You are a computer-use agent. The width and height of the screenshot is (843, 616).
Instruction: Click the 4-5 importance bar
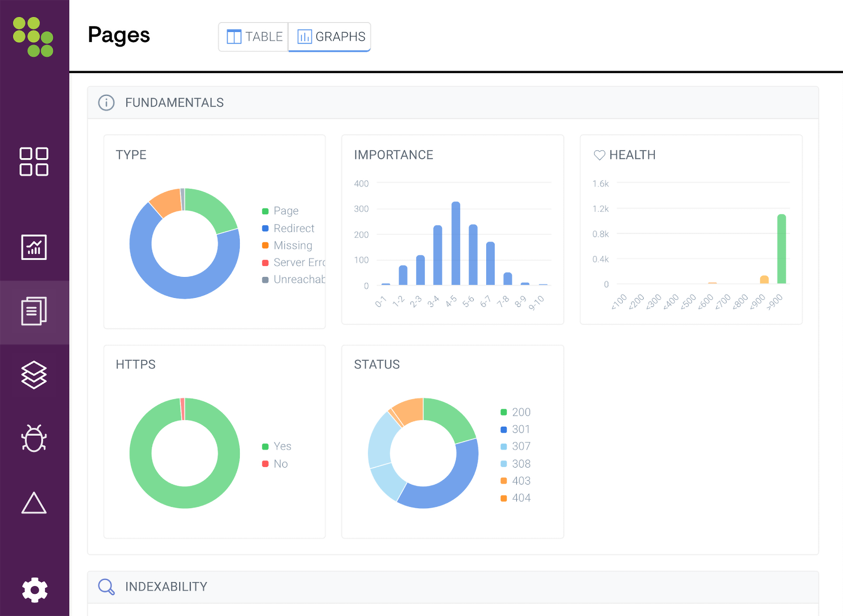[x=456, y=243]
